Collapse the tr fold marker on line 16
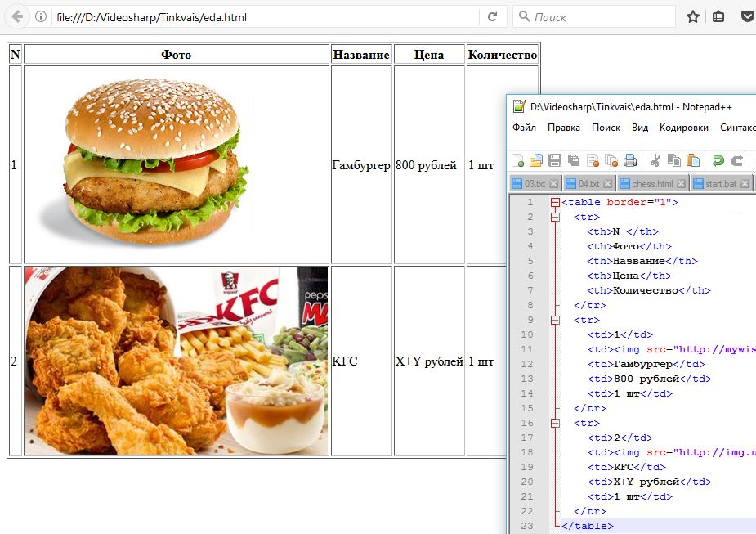This screenshot has width=756, height=534. coord(556,423)
